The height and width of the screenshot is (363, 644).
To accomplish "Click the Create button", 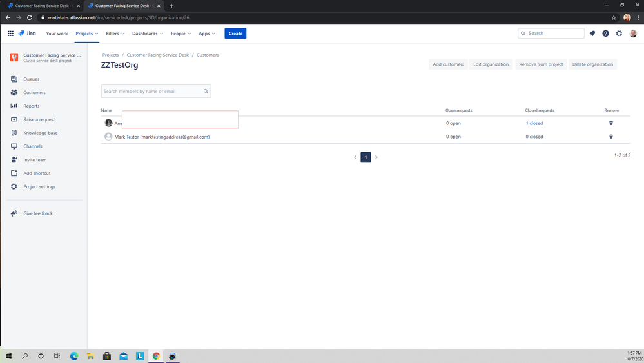I will [x=235, y=34].
